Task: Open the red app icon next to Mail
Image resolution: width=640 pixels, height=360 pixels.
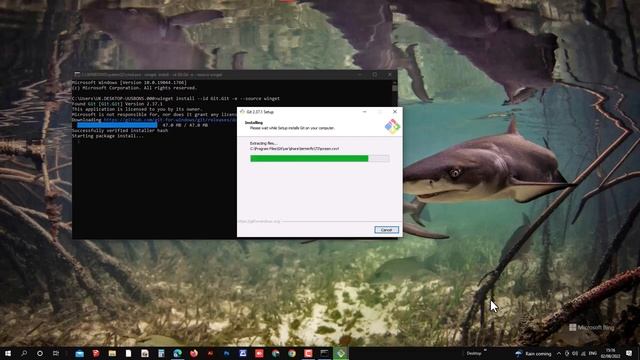Action: (96, 353)
